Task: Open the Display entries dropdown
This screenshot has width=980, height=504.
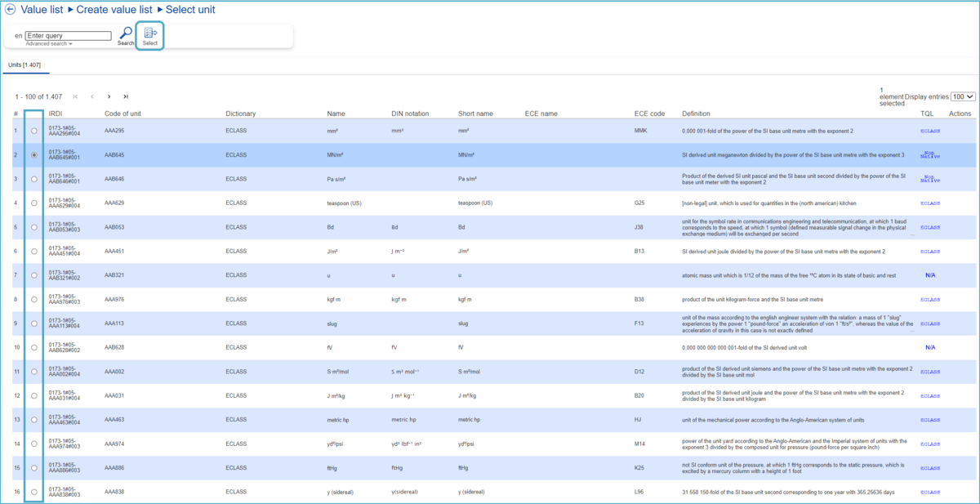Action: click(964, 96)
